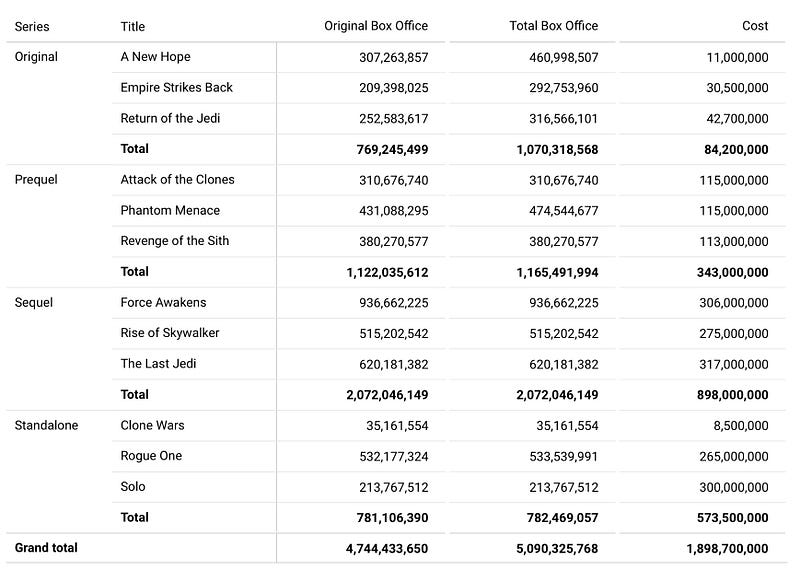Viewport: 800px width, 571px height.
Task: Click the Original series row label
Action: [36, 57]
